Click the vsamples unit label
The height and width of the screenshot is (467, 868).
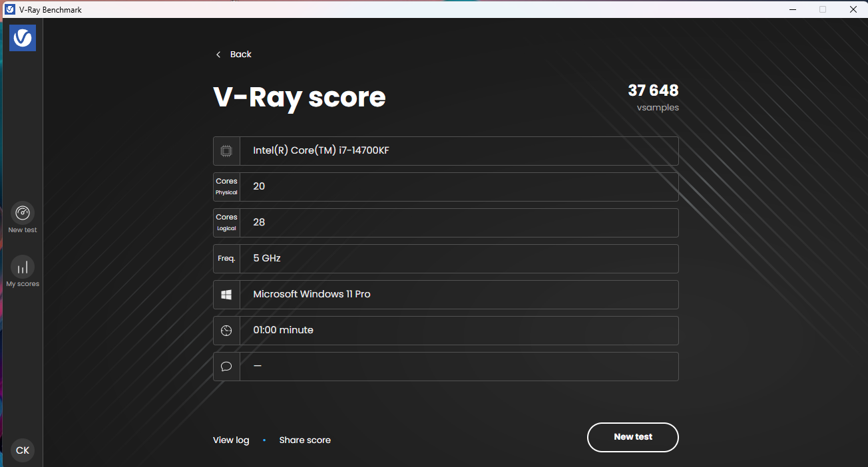[658, 107]
